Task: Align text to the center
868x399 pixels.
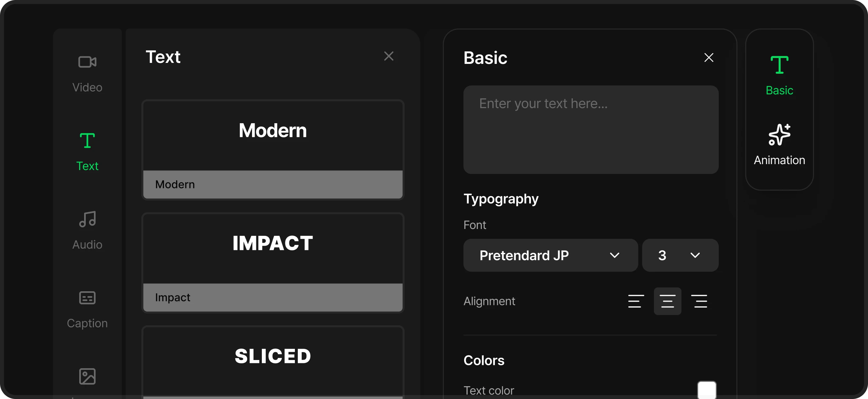Action: (667, 301)
